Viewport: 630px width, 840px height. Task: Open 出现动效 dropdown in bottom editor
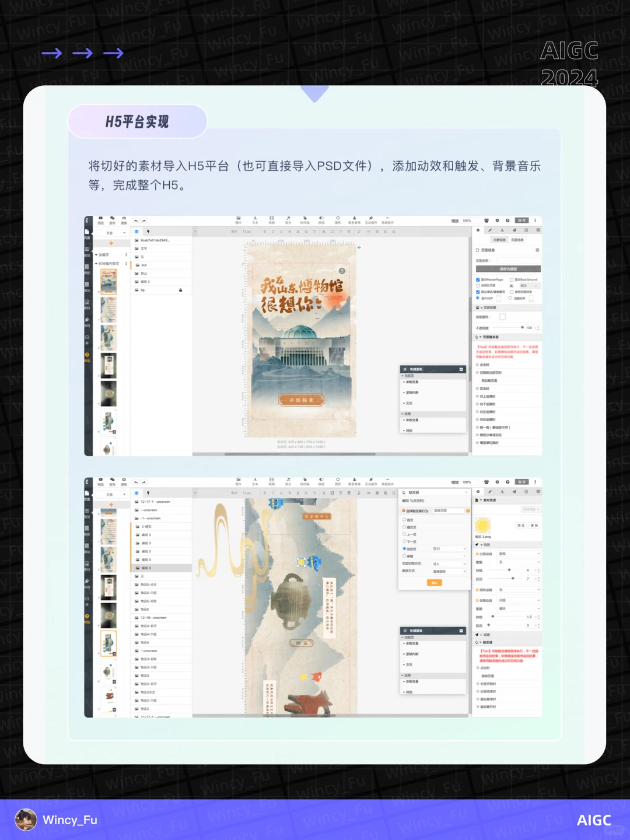(519, 554)
